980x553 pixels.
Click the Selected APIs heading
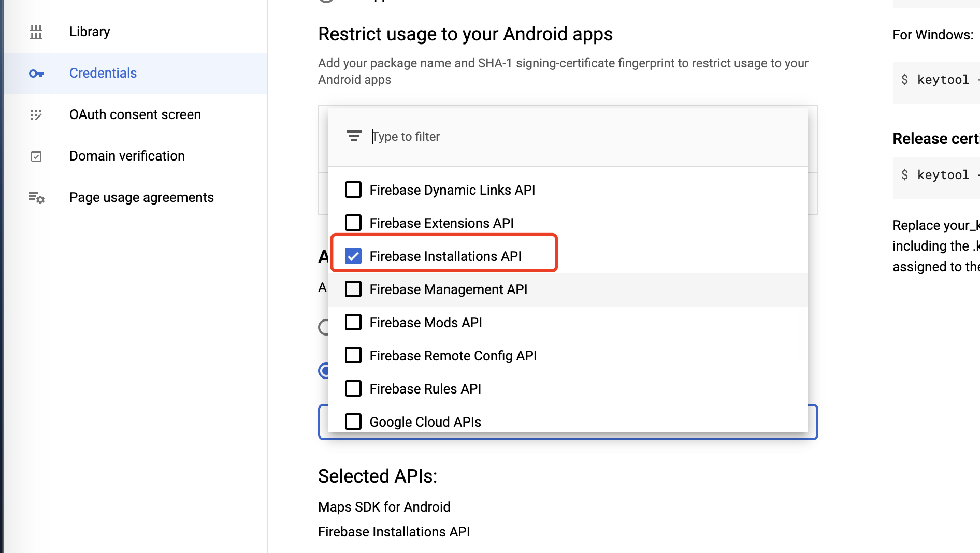(x=378, y=476)
